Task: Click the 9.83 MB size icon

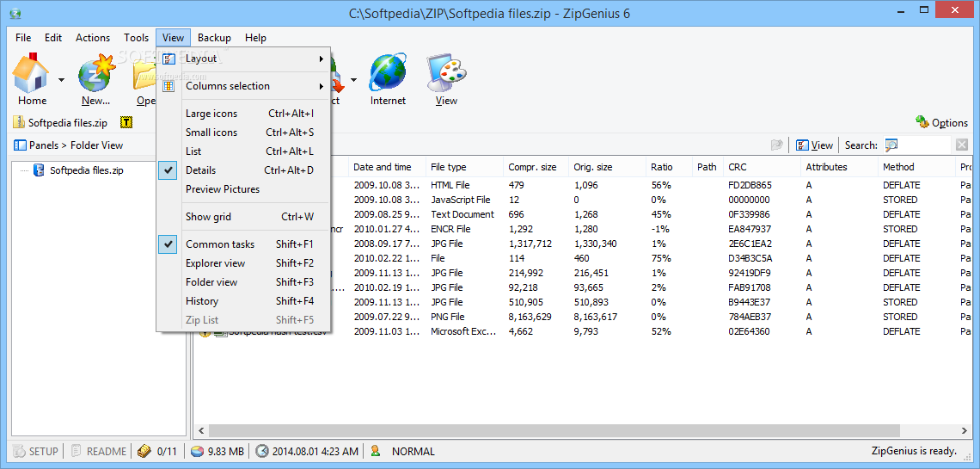Action: click(x=196, y=451)
